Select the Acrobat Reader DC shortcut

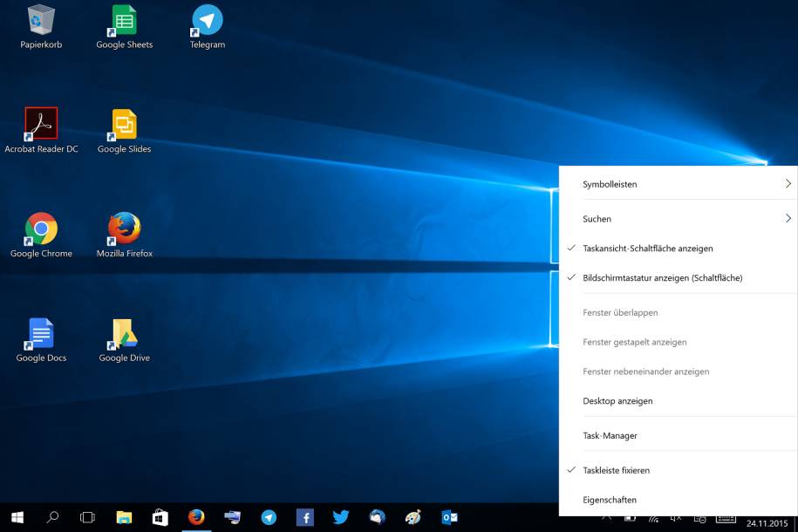coord(41,130)
